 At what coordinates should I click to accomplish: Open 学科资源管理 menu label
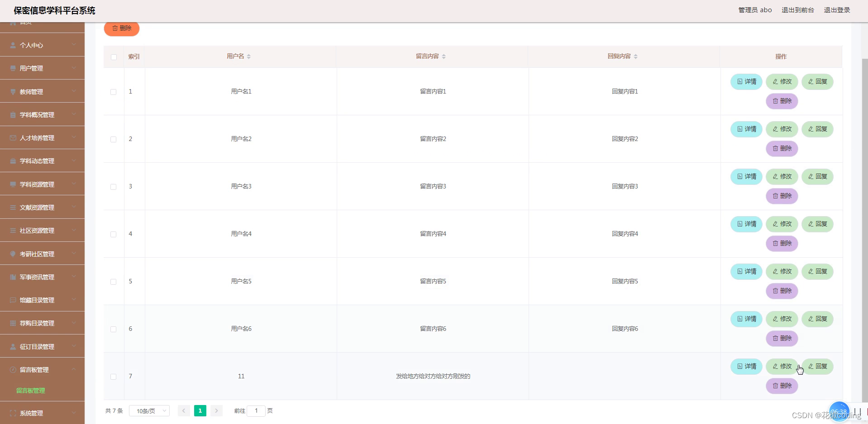(37, 184)
